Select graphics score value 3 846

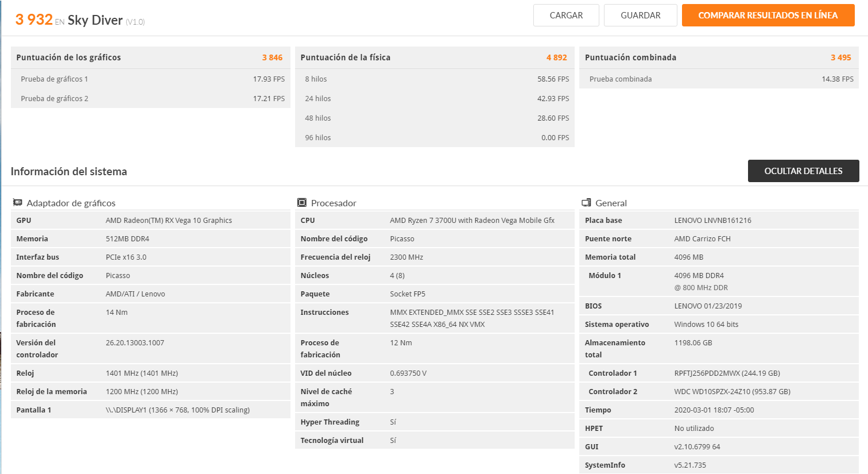pos(272,57)
